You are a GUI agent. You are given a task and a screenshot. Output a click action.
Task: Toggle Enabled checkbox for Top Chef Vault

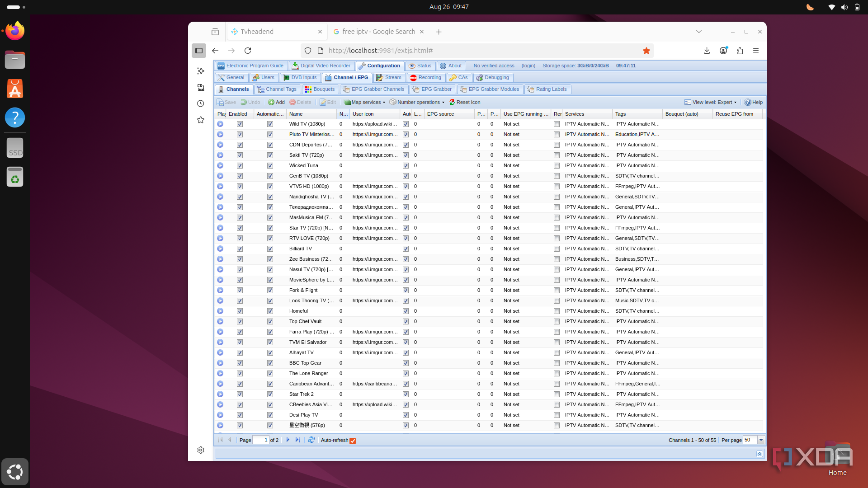(x=240, y=321)
